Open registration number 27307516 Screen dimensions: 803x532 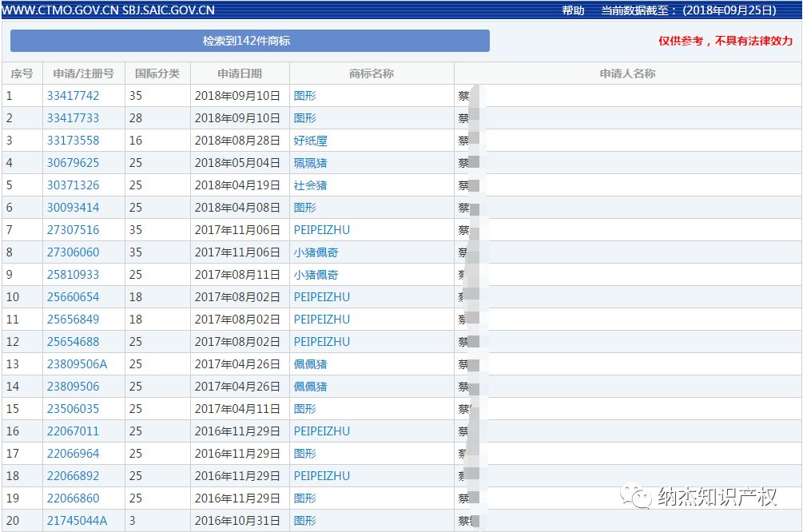click(73, 230)
